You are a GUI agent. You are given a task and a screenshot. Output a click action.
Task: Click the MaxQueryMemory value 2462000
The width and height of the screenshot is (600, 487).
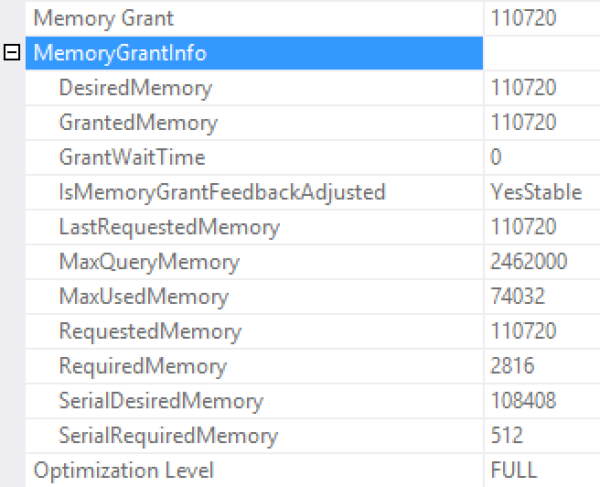[x=529, y=262]
